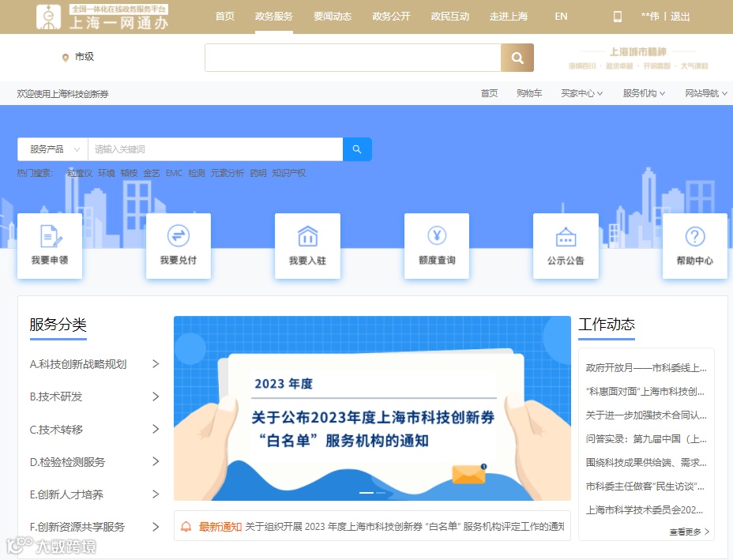This screenshot has height=560, width=733.
Task: Open 政民互动 top navigation item
Action: [450, 17]
